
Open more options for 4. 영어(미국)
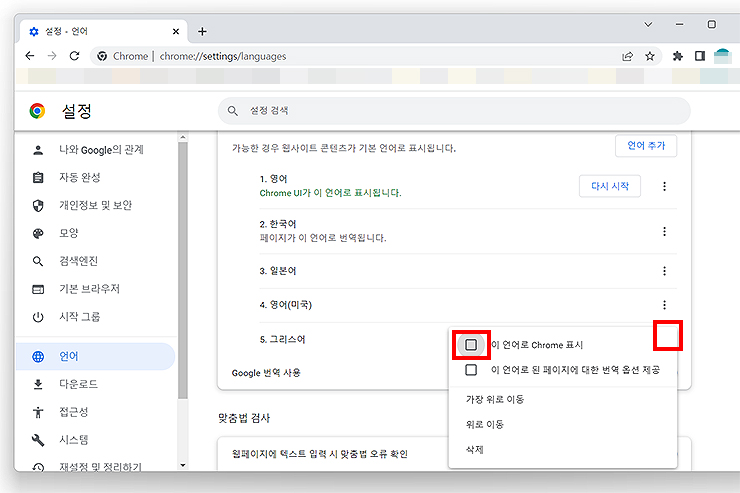tap(664, 305)
